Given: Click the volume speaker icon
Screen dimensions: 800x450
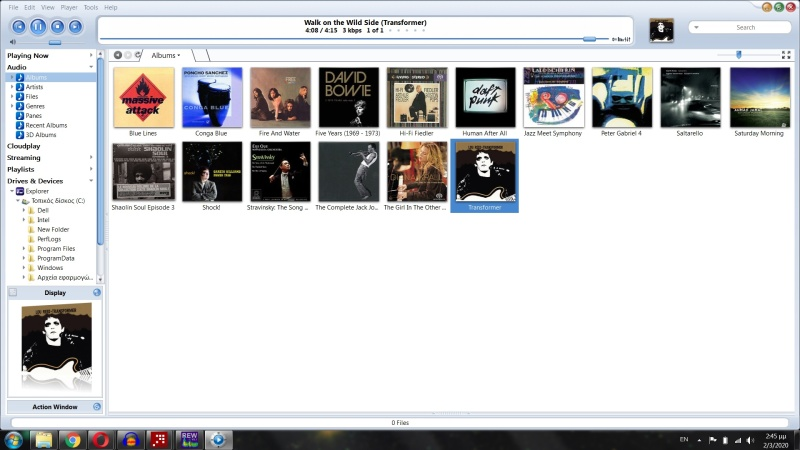Looking at the screenshot, I should point(13,42).
